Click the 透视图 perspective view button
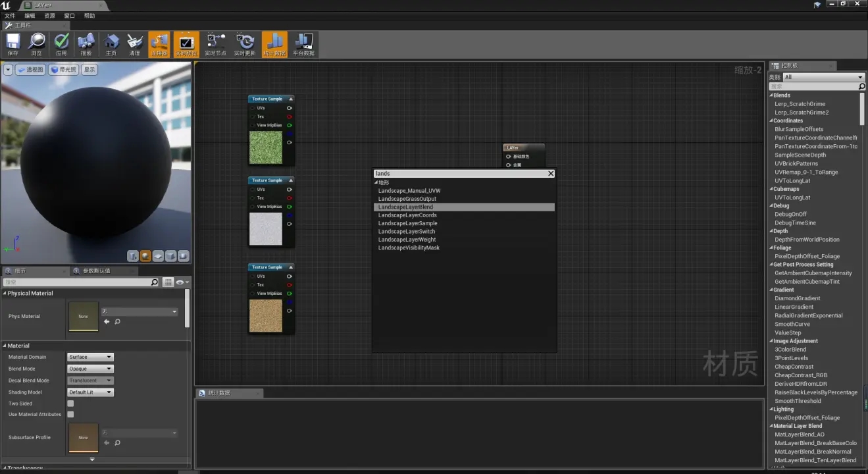 [x=30, y=69]
